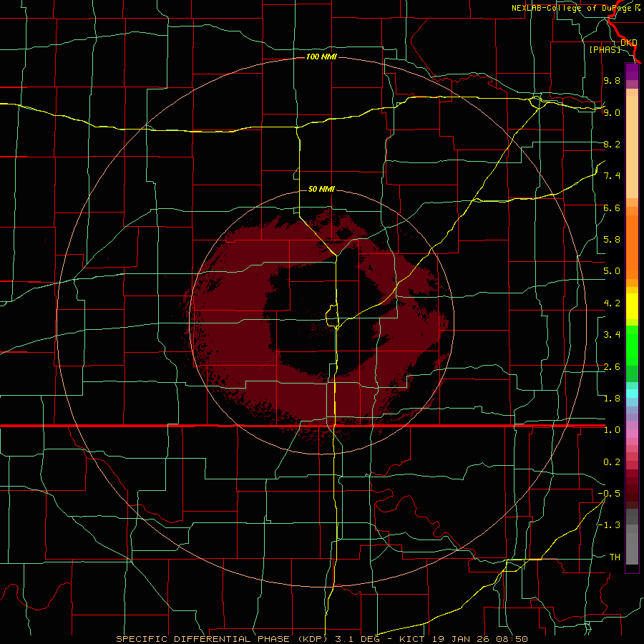
Task: Pick the large peach segment of the color bar
Action: pyautogui.click(x=632, y=147)
